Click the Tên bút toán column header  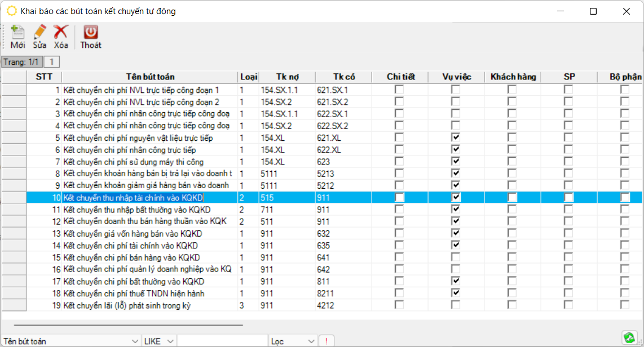150,77
